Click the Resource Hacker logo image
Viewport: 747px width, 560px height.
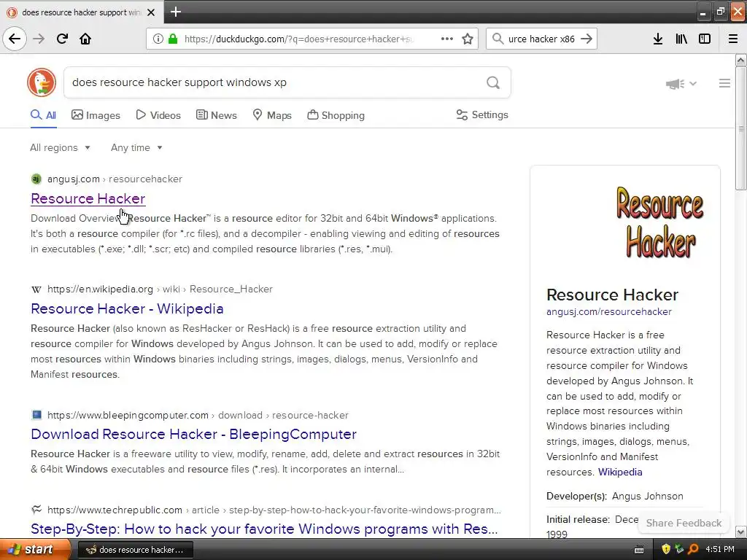tap(659, 222)
